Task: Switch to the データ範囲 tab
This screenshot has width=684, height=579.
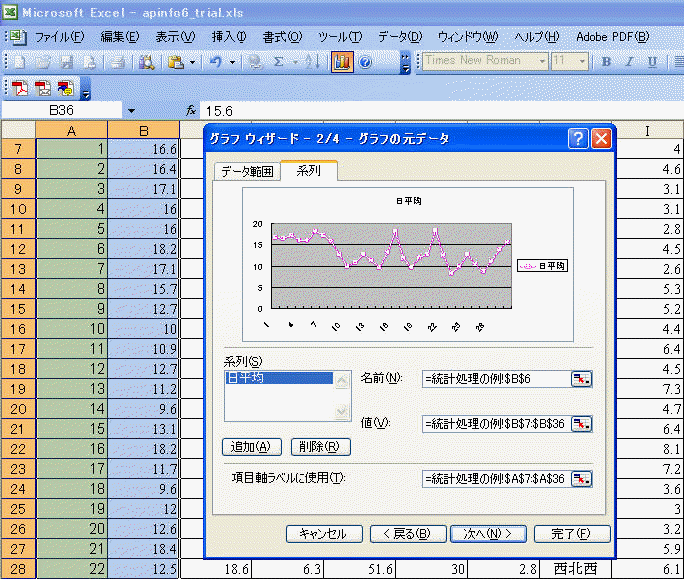Action: (245, 171)
